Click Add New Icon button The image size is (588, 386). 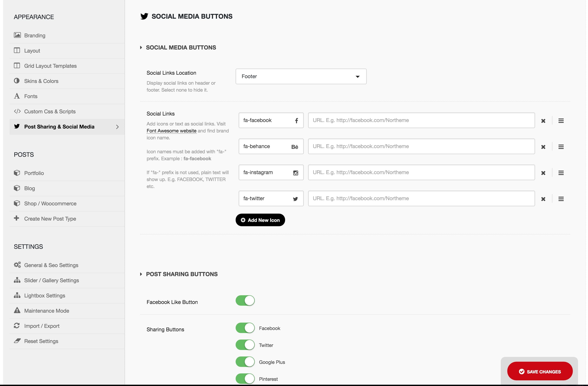[x=260, y=220]
